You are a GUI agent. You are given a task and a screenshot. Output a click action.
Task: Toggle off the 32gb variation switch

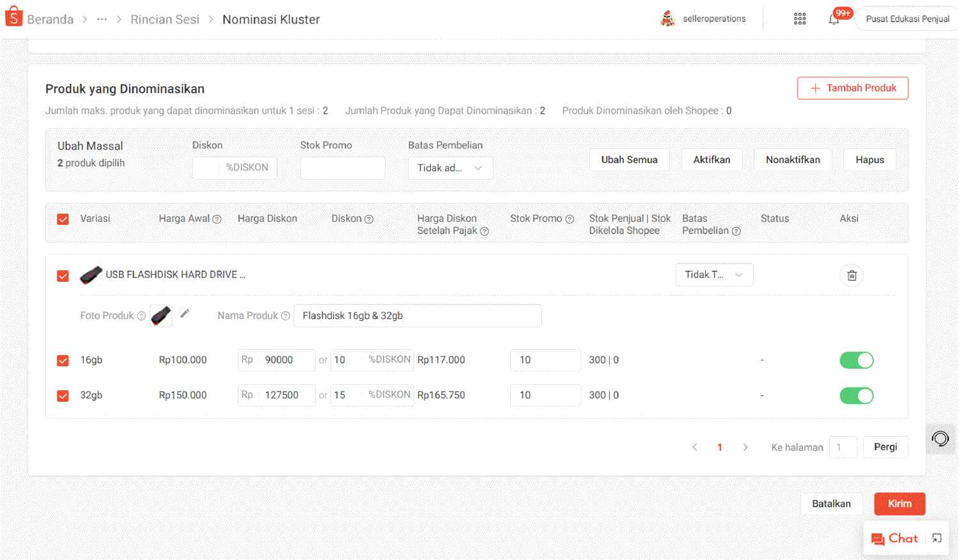(856, 396)
